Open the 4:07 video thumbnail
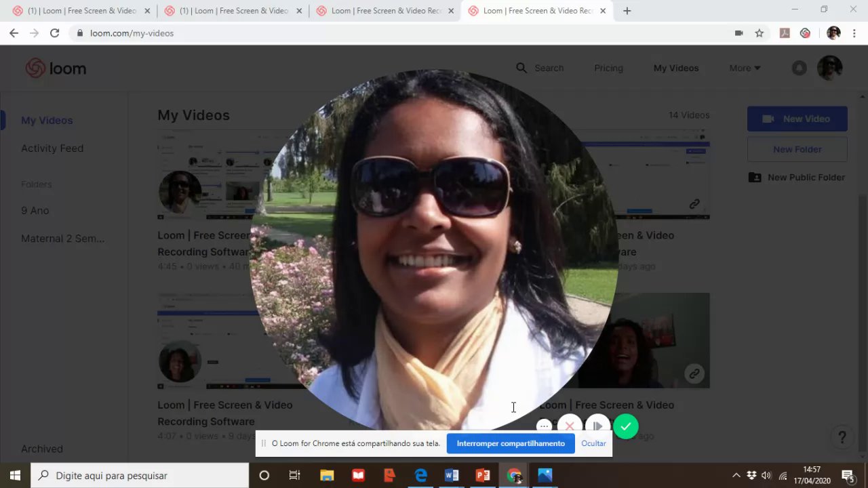Viewport: 868px width, 488px height. pos(207,341)
